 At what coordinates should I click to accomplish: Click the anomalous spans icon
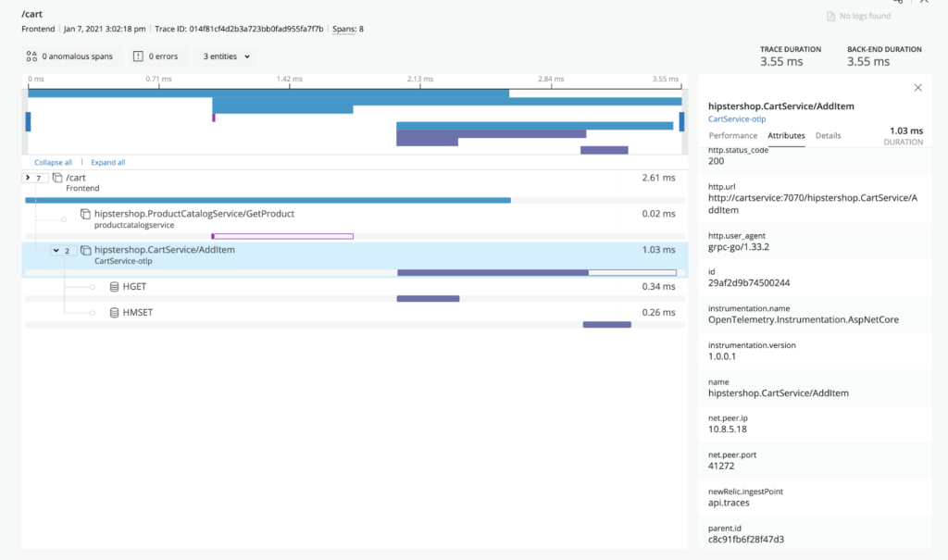point(31,56)
